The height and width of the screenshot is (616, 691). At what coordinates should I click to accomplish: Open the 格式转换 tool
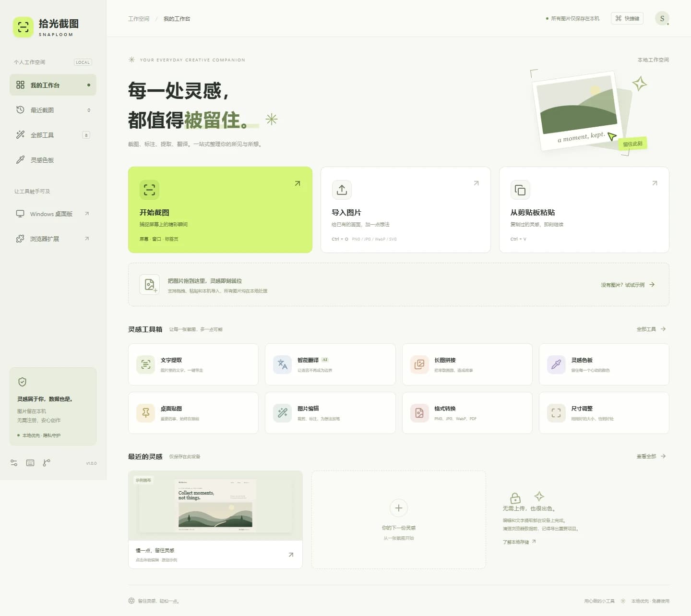(467, 413)
